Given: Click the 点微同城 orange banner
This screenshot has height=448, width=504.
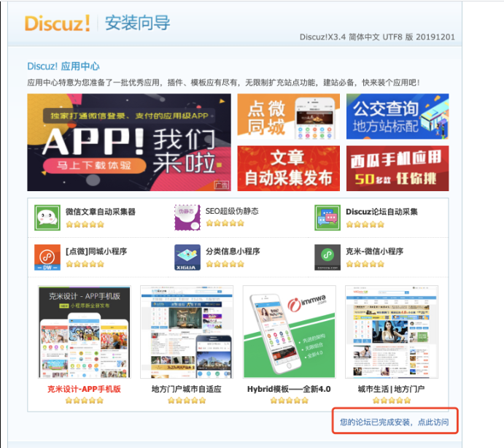Looking at the screenshot, I should coord(288,117).
